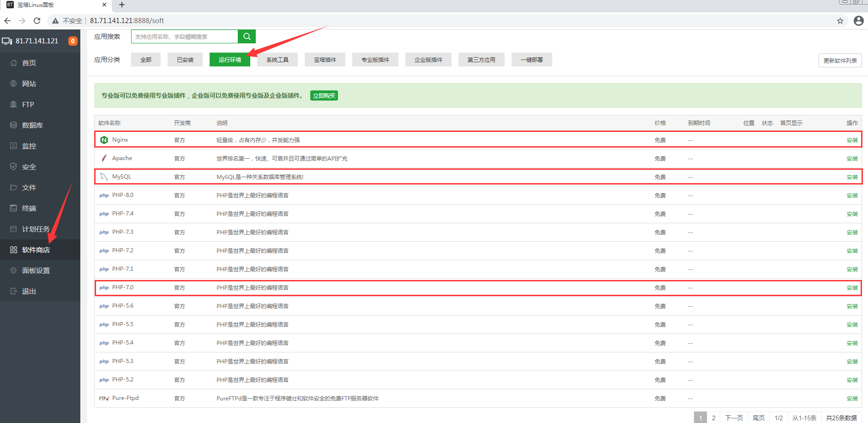The image size is (868, 423).
Task: Click the Pure-Ftpd FTP icon
Action: click(104, 399)
